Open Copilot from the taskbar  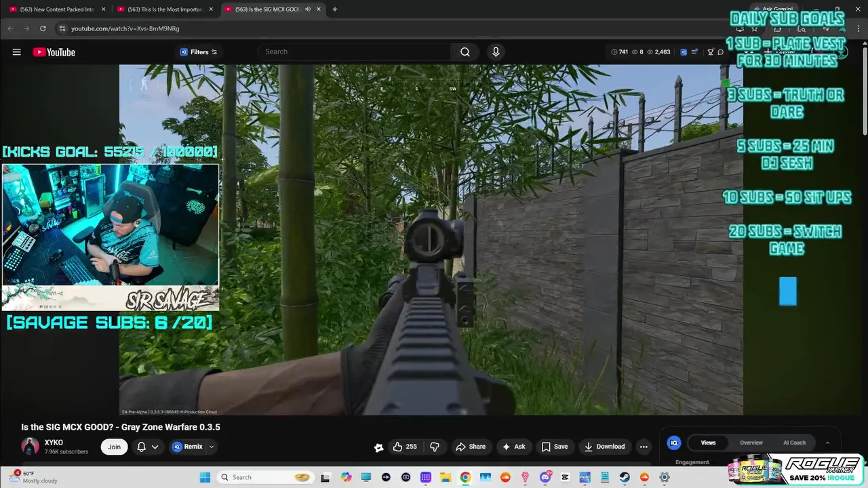coord(347,477)
